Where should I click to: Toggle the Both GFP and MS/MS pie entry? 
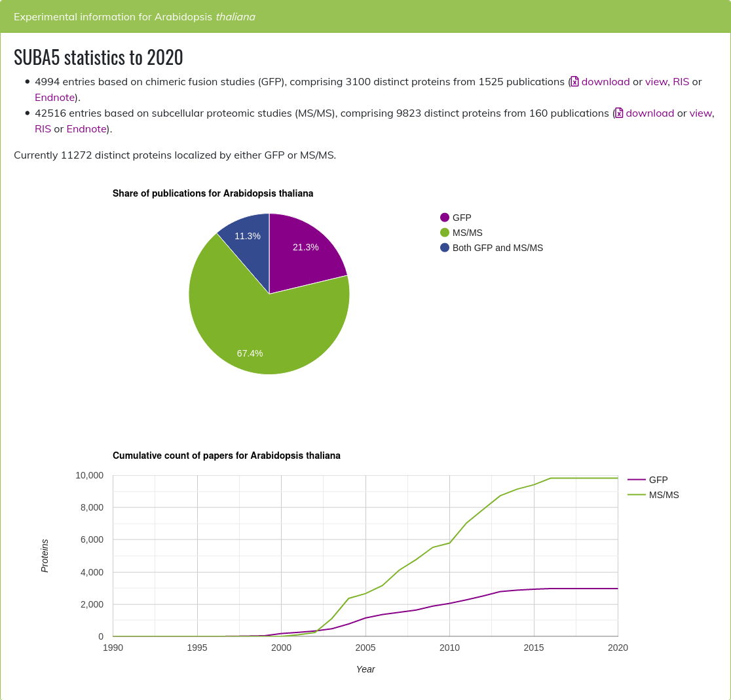(491, 248)
